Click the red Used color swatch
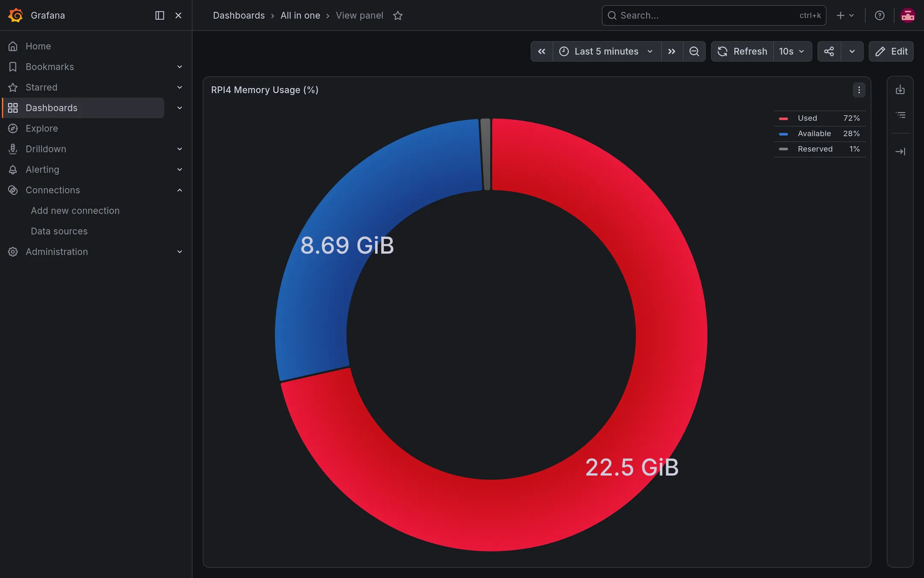Image resolution: width=924 pixels, height=578 pixels. click(783, 119)
